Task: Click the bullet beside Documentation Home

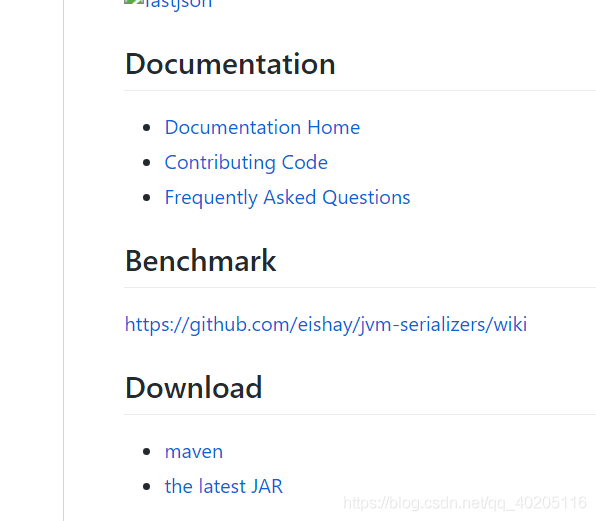Action: click(147, 128)
